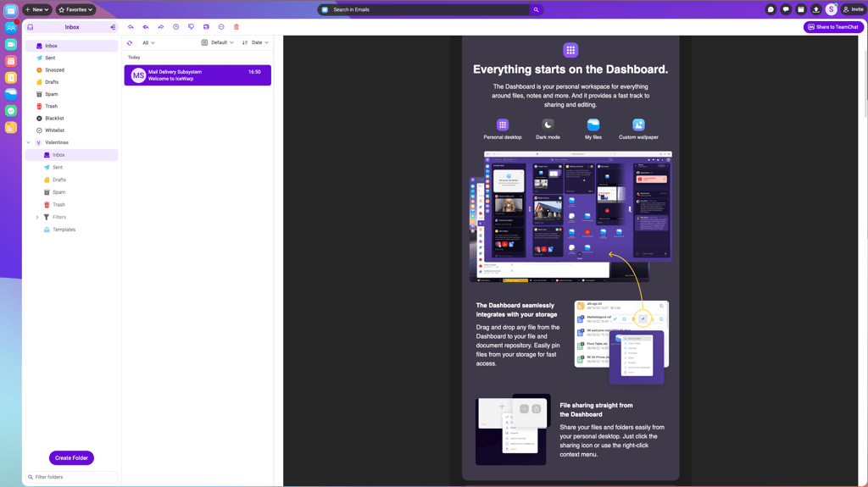Open the New dropdown menu

point(37,9)
